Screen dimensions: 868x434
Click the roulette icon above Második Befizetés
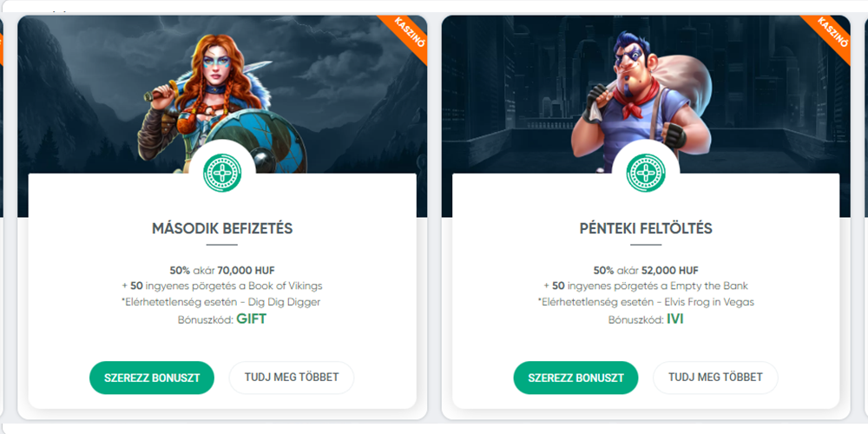[x=222, y=172]
